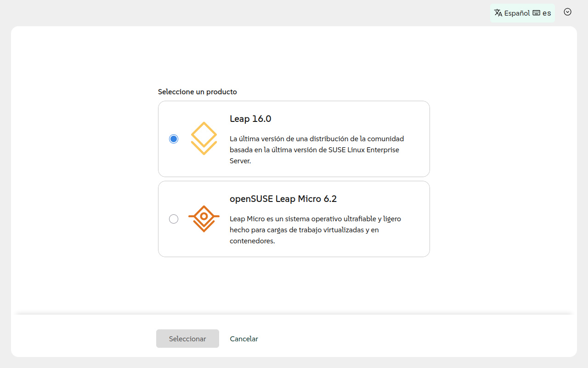The width and height of the screenshot is (588, 368).
Task: Click the "openSUSE Leap Micro 6.2" title
Action: point(283,199)
